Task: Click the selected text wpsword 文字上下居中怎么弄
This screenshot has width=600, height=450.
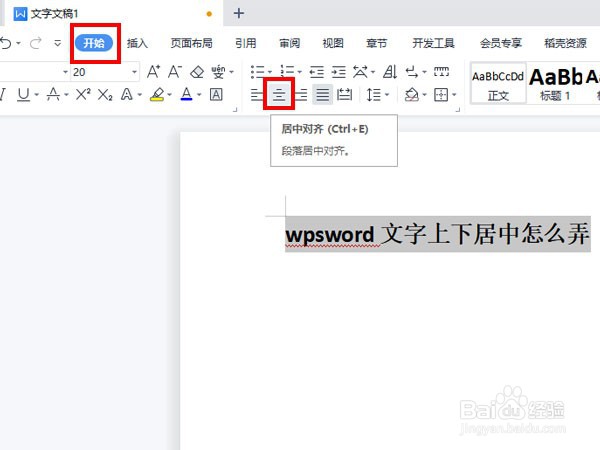Action: (x=437, y=234)
